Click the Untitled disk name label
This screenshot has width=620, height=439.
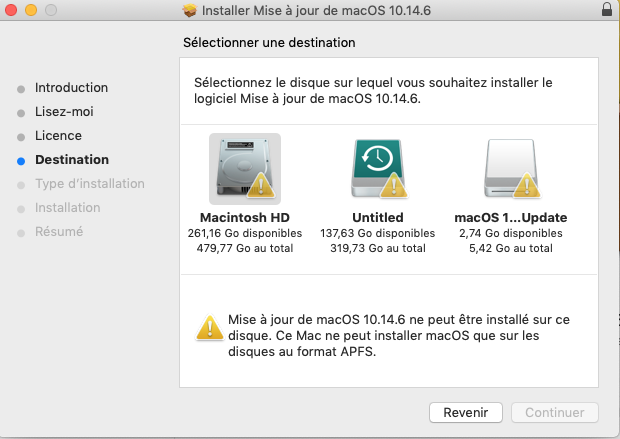378,217
